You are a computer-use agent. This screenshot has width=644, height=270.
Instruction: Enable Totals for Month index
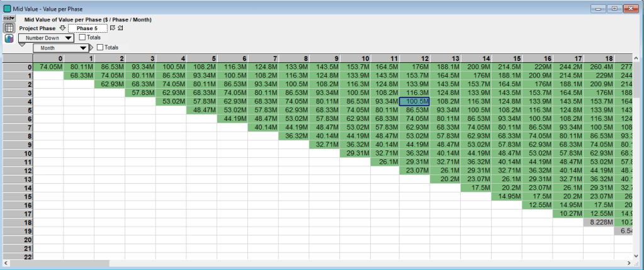click(x=99, y=47)
